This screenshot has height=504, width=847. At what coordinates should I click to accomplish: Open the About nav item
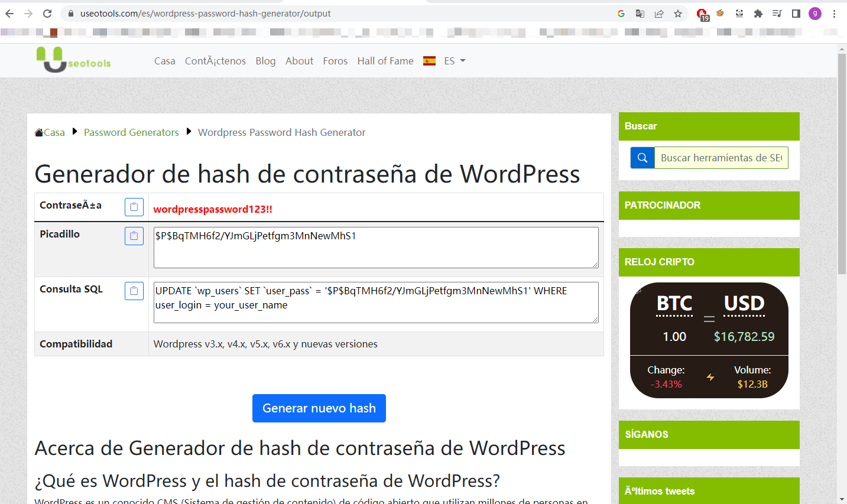[299, 61]
